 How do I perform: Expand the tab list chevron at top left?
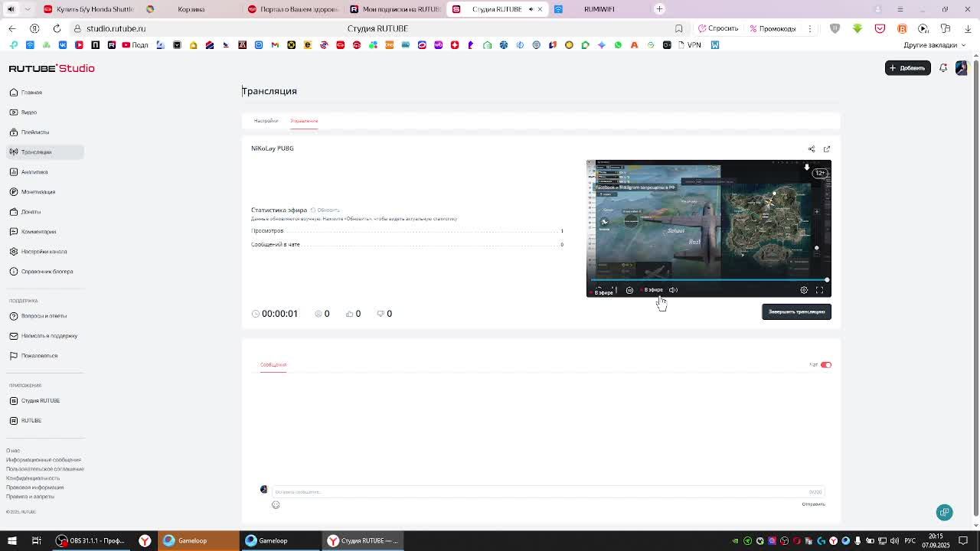(x=28, y=9)
